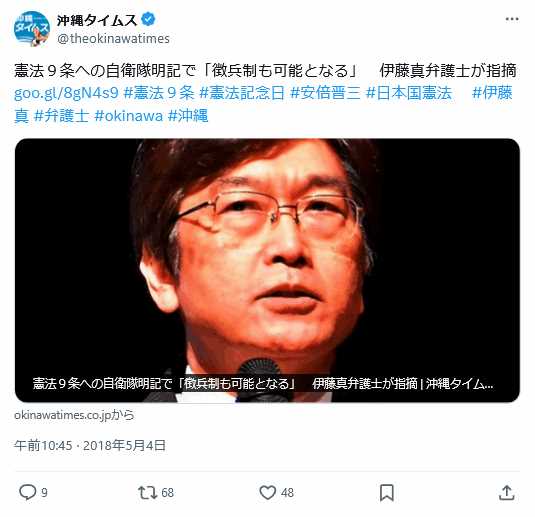Open the article preview card image

[267, 270]
